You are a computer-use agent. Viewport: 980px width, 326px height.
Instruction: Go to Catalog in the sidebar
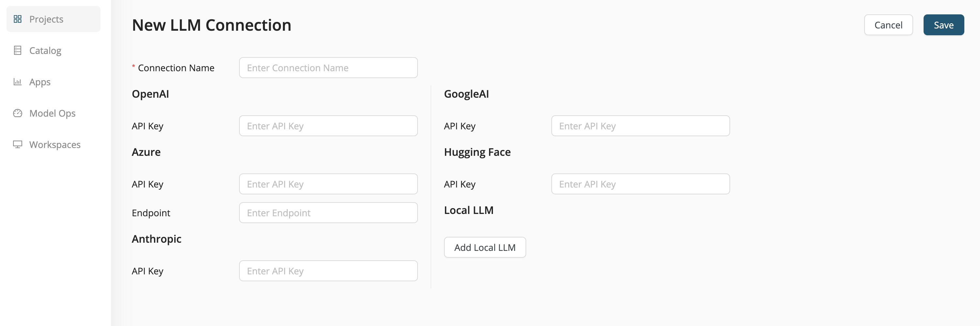click(x=53, y=50)
